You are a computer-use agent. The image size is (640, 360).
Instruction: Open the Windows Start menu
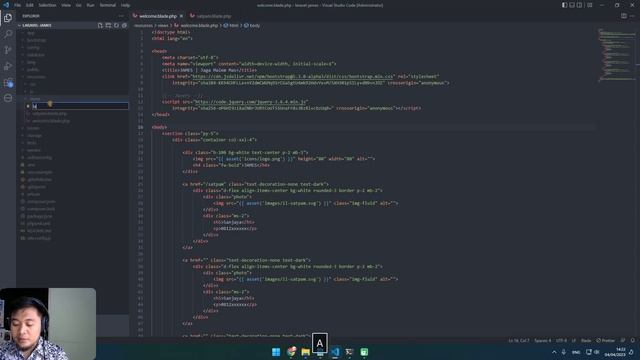276,352
